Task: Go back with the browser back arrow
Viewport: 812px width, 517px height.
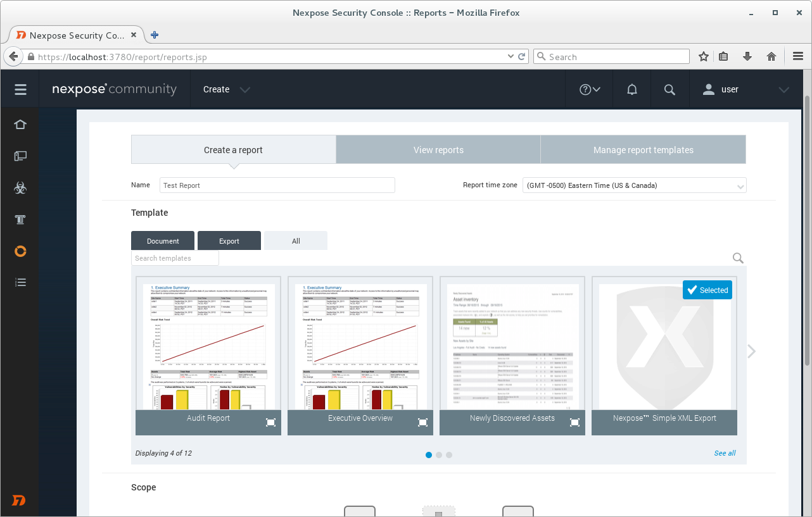Action: click(13, 56)
